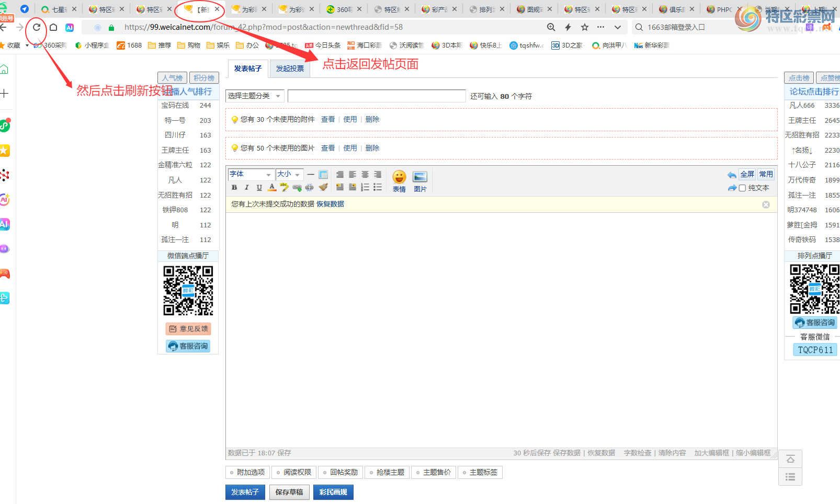840x504 pixels.
Task: Switch editor to 全屏 full screen mode
Action: click(x=747, y=174)
